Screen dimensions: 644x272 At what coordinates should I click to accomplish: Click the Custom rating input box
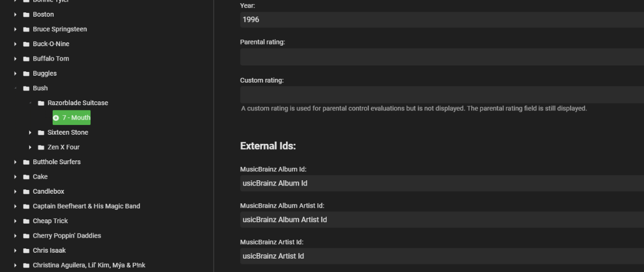tap(441, 94)
